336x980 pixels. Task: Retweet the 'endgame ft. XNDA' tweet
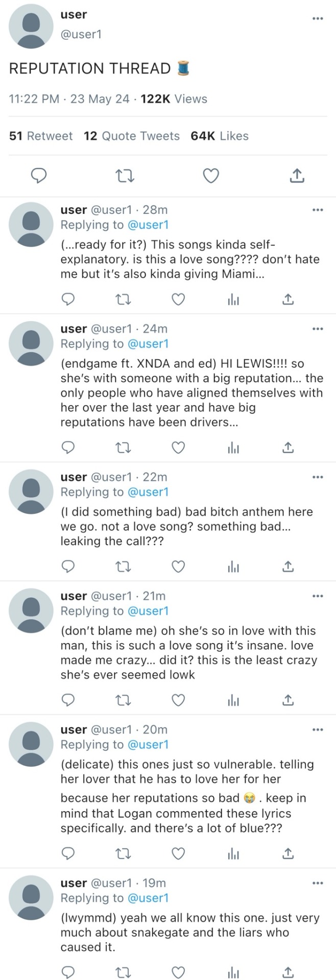(124, 448)
